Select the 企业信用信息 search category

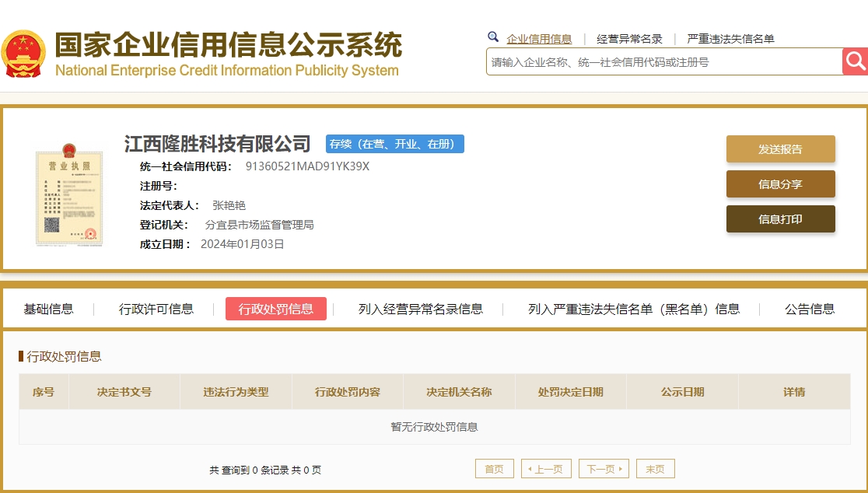[539, 39]
